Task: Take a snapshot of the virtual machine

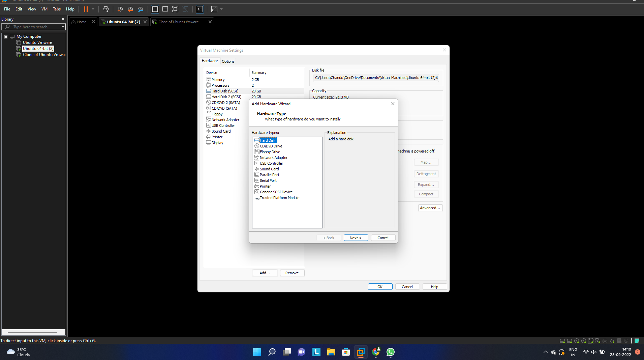Action: [120, 9]
